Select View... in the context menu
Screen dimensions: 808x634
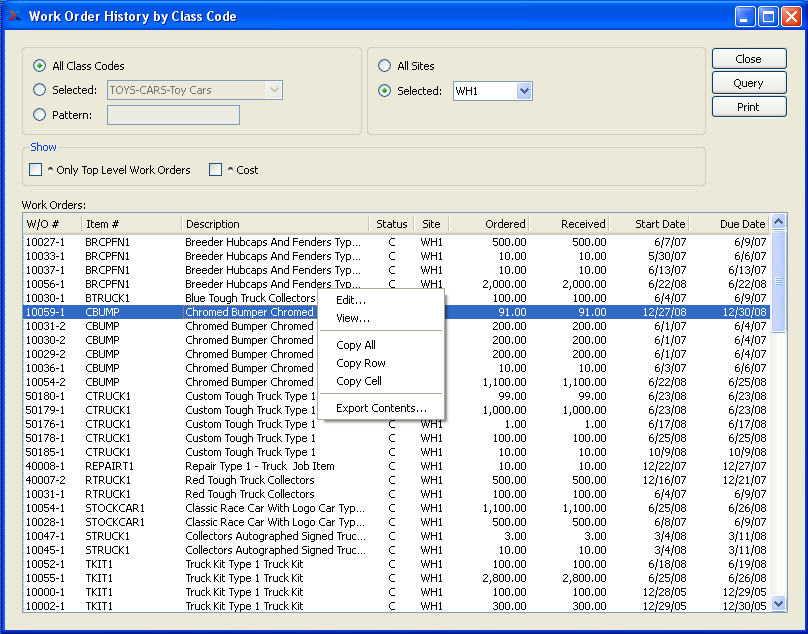point(353,318)
